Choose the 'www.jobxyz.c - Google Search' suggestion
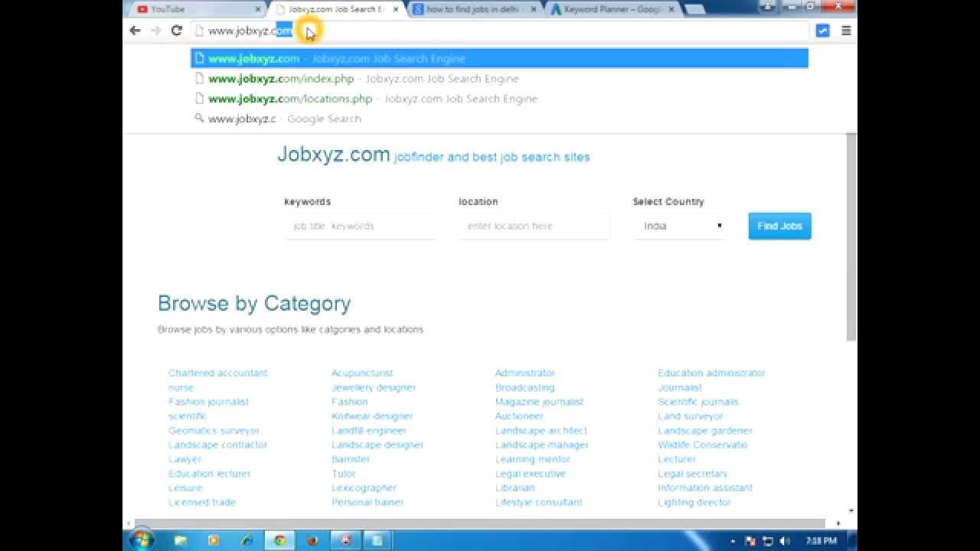The height and width of the screenshot is (551, 980). pos(499,119)
